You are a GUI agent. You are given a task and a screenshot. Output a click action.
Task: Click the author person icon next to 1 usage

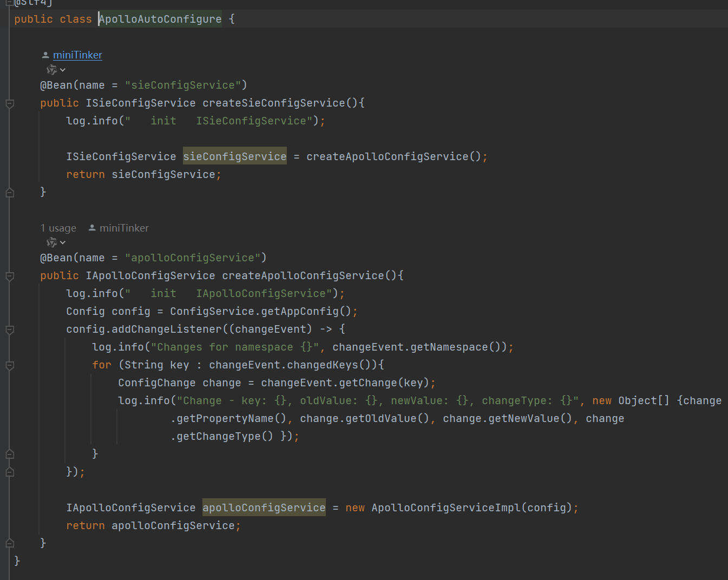point(92,228)
